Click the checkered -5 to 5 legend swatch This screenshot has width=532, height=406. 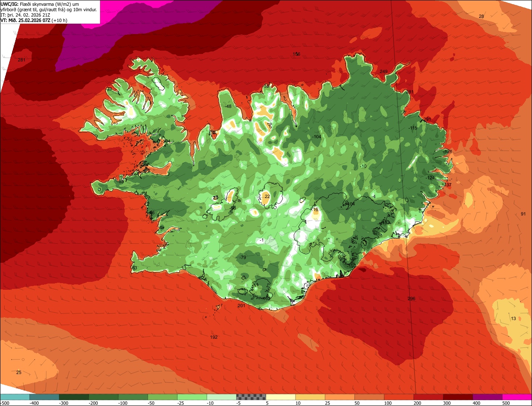[251, 397]
